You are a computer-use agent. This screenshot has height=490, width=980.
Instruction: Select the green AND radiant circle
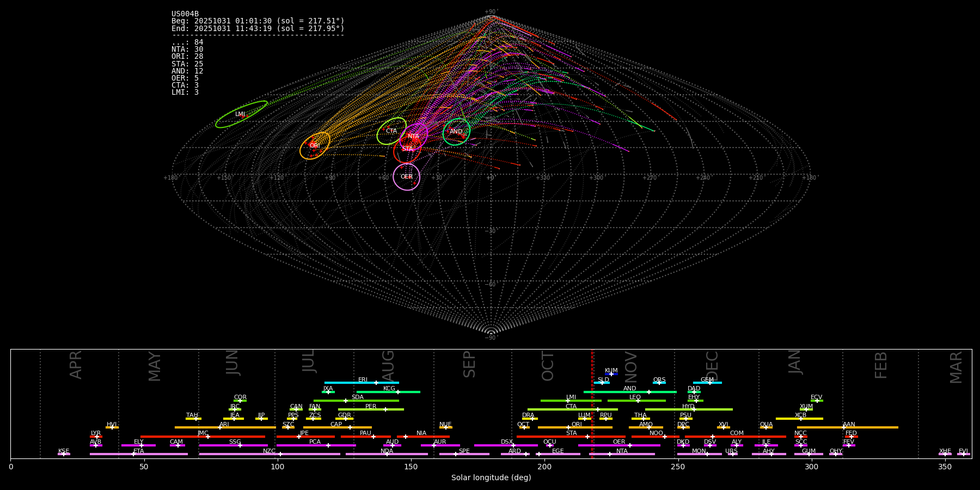tap(456, 131)
